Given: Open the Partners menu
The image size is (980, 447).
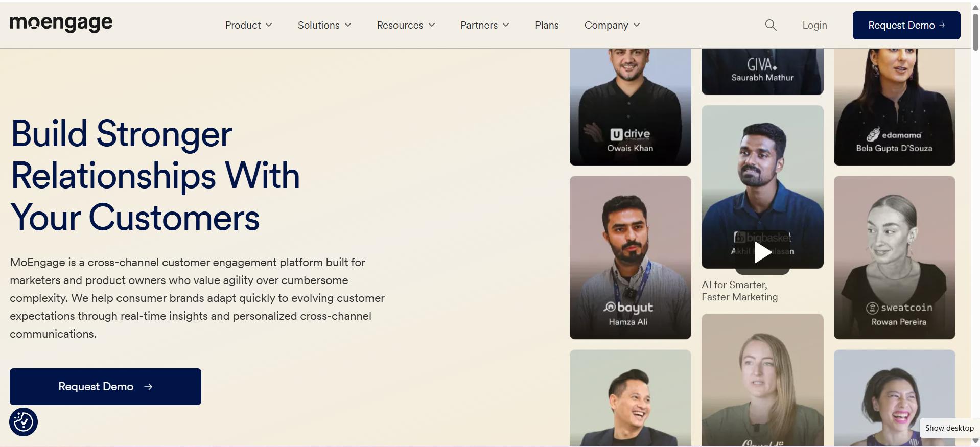Looking at the screenshot, I should (x=485, y=25).
